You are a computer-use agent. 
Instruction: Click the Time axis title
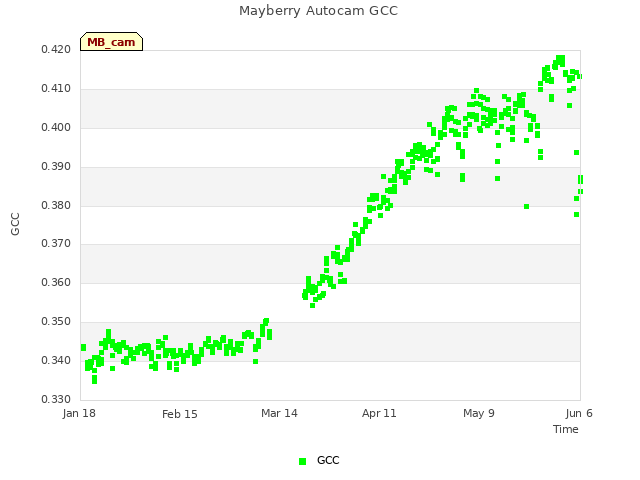coord(566,429)
